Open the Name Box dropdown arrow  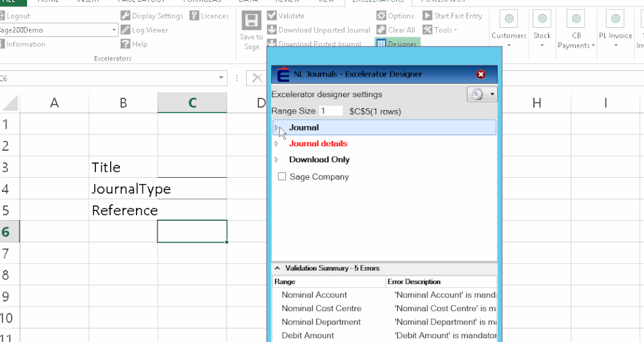click(x=221, y=78)
